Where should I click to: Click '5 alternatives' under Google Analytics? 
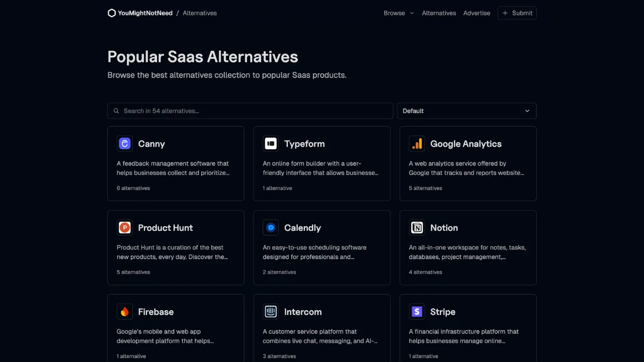(x=426, y=188)
